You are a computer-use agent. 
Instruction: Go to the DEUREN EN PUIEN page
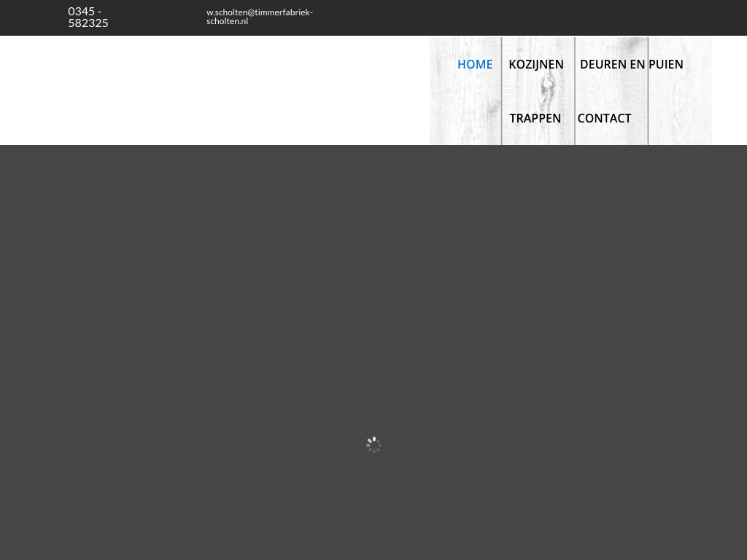point(631,64)
